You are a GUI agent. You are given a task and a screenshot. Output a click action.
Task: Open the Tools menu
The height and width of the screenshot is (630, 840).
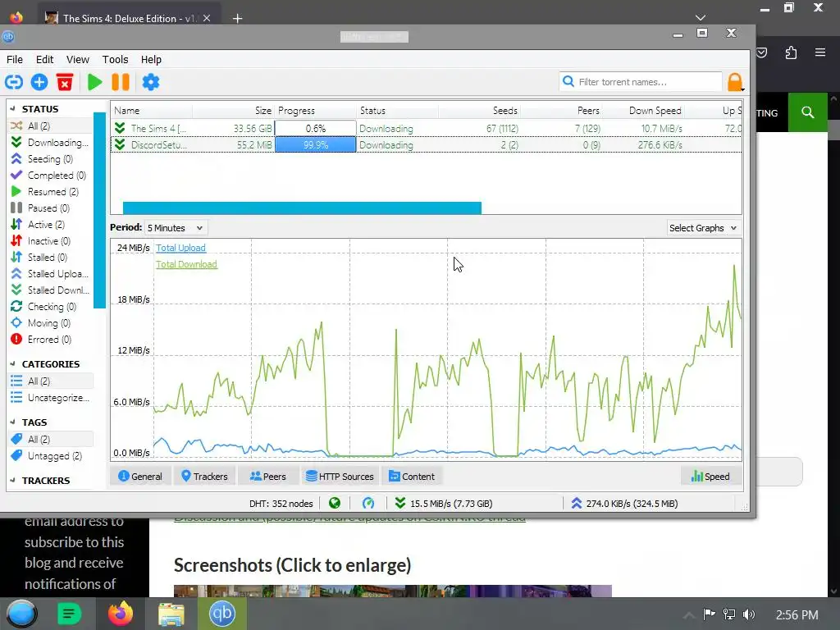[115, 59]
